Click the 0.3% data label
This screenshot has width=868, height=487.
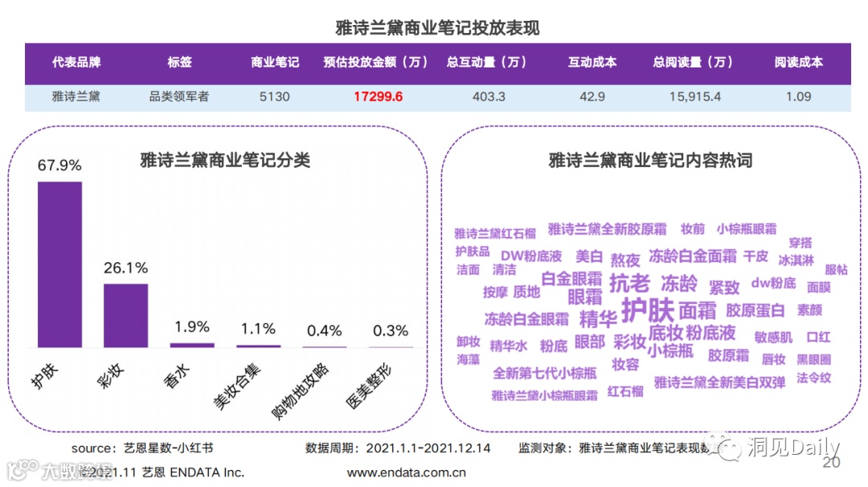click(391, 330)
